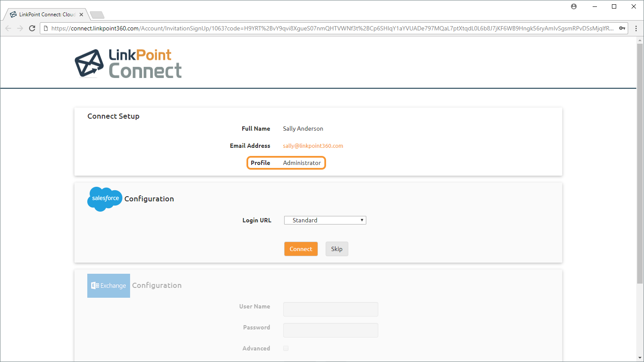Click the address bar URL
Viewport: 644px width, 362px height.
pyautogui.click(x=332, y=28)
